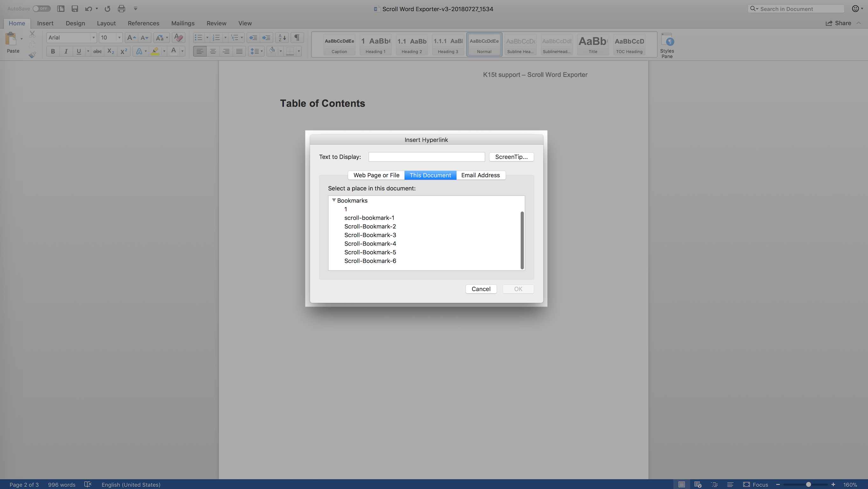The image size is (868, 489).
Task: Open the ScreenTip options
Action: pyautogui.click(x=511, y=157)
